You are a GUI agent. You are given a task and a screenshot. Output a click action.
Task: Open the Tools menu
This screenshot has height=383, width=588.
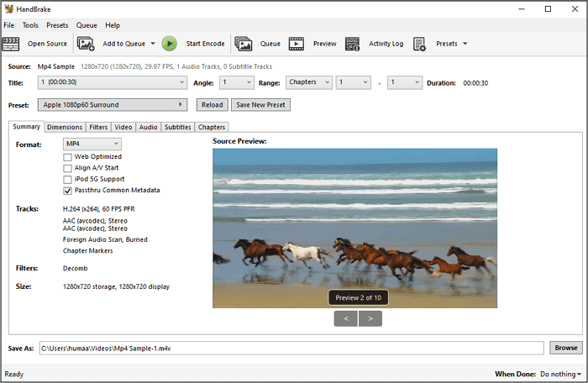tap(30, 25)
